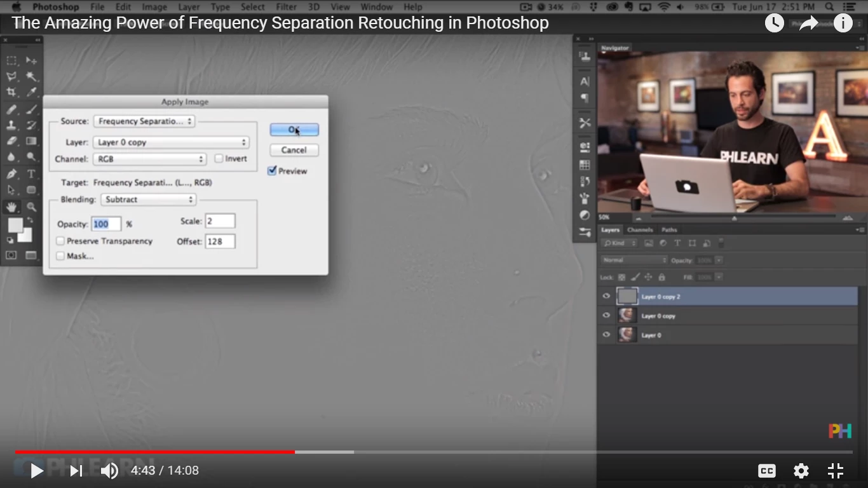
Task: Toggle Quick Mask mode
Action: pos(12,255)
